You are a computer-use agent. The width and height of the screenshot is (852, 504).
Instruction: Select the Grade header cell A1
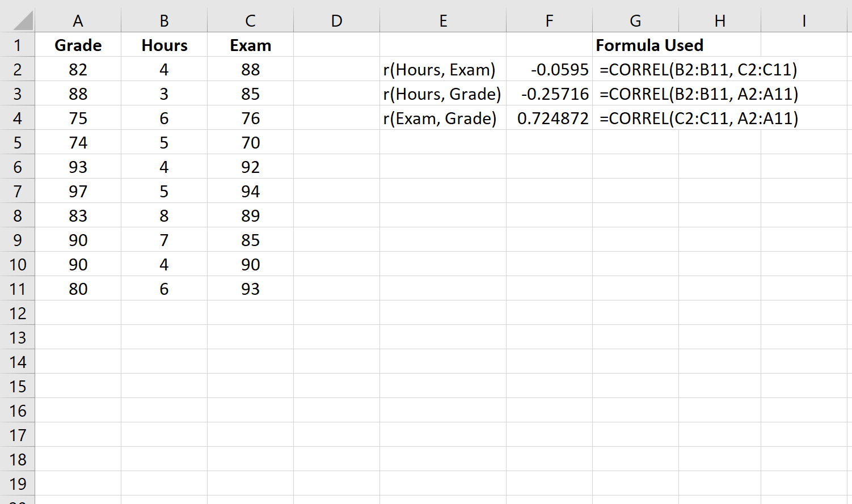coord(78,45)
